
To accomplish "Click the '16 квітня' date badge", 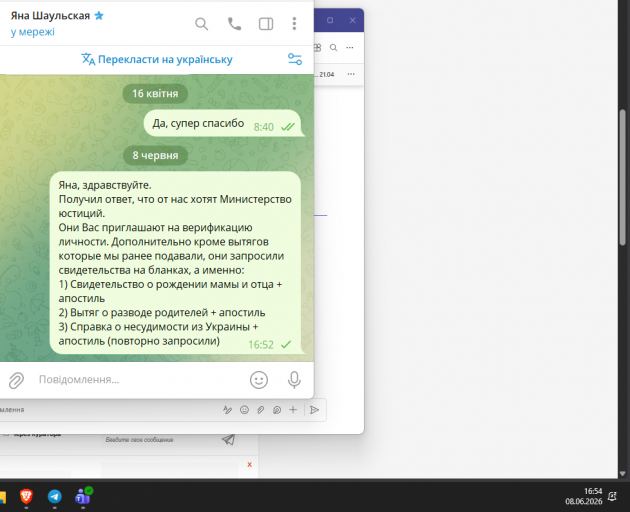I will [x=155, y=94].
